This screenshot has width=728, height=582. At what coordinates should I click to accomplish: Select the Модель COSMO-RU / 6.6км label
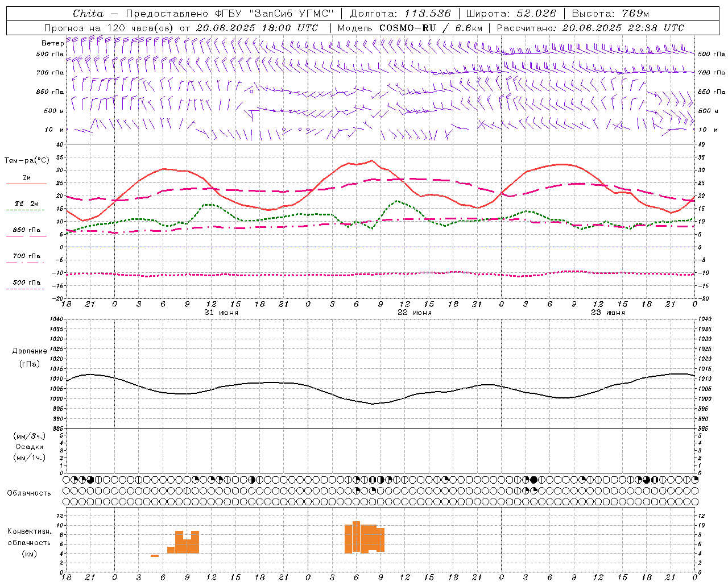point(409,28)
